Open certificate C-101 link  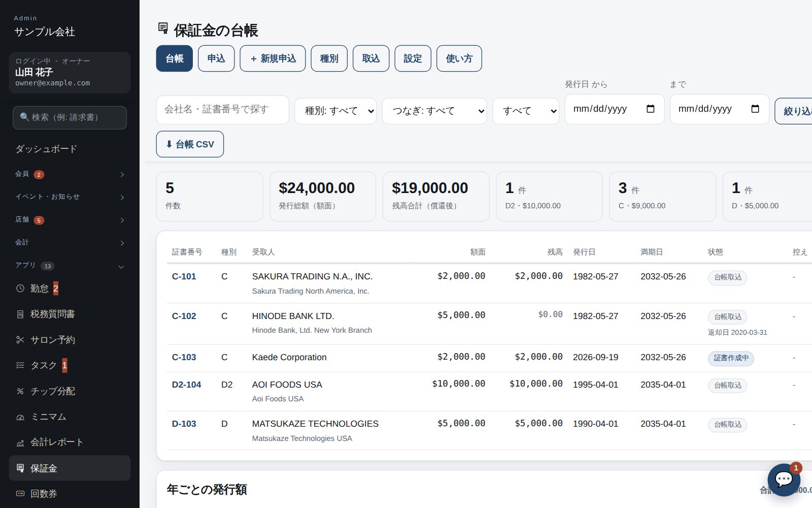click(x=184, y=276)
